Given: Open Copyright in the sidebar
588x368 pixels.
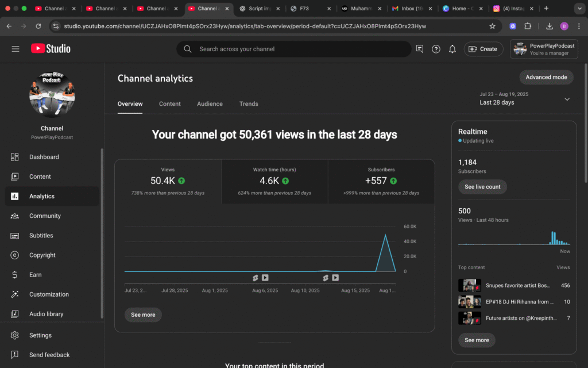Looking at the screenshot, I should 42,255.
